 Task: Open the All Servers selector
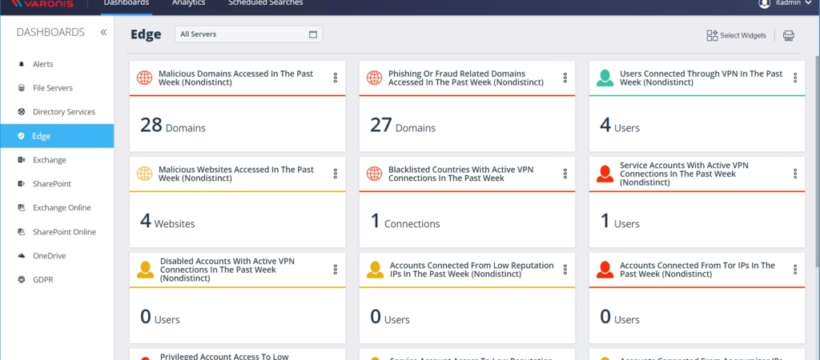(x=248, y=35)
